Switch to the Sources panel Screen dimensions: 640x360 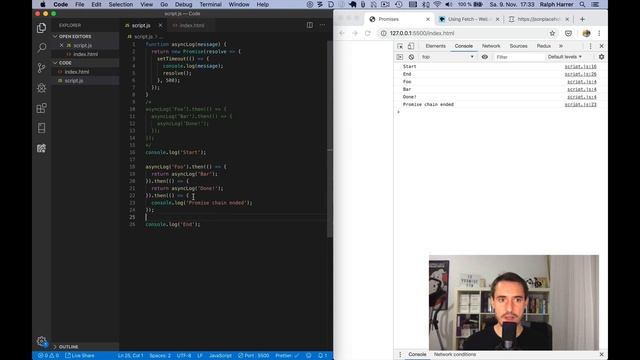click(518, 46)
